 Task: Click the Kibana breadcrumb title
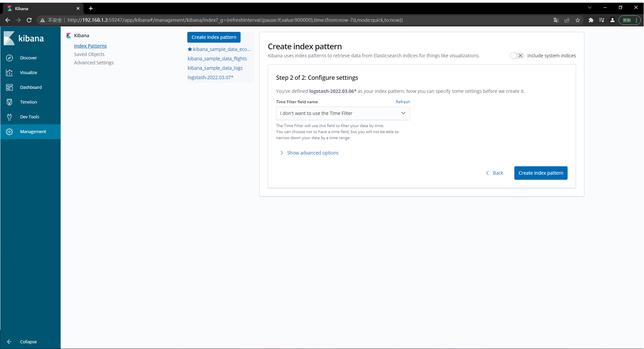tap(81, 36)
